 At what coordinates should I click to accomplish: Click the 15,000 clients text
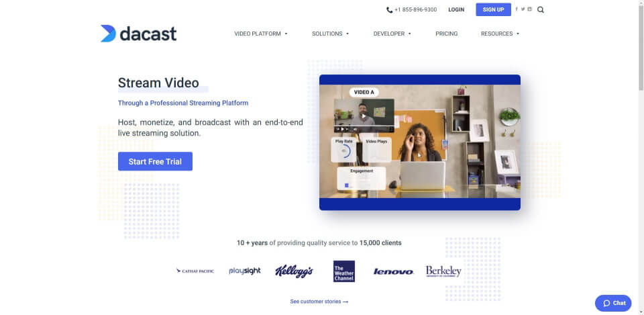(380, 243)
